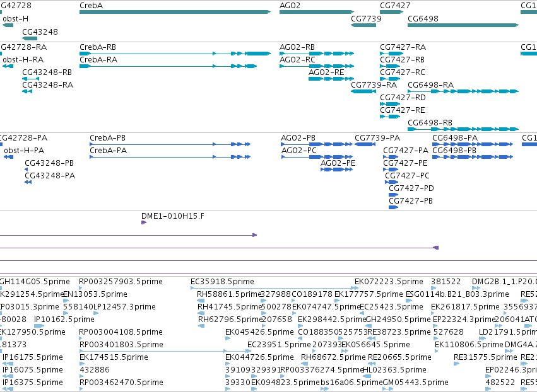Image resolution: width=537 pixels, height=392 pixels.
Task: Open the AGO2-PE protein feature
Action: click(337, 170)
